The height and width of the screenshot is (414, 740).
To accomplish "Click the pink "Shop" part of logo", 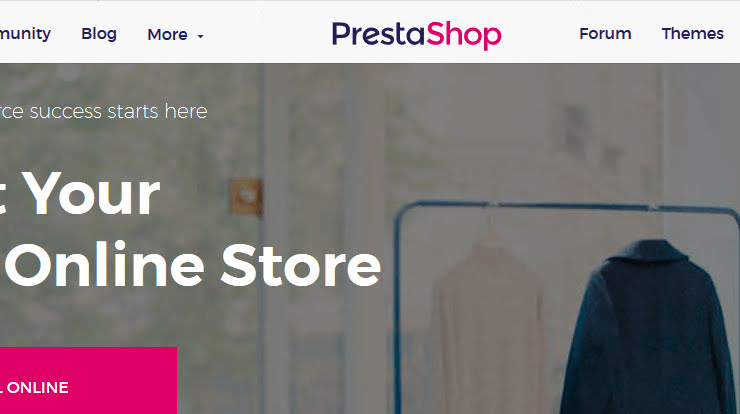I will pyautogui.click(x=463, y=35).
